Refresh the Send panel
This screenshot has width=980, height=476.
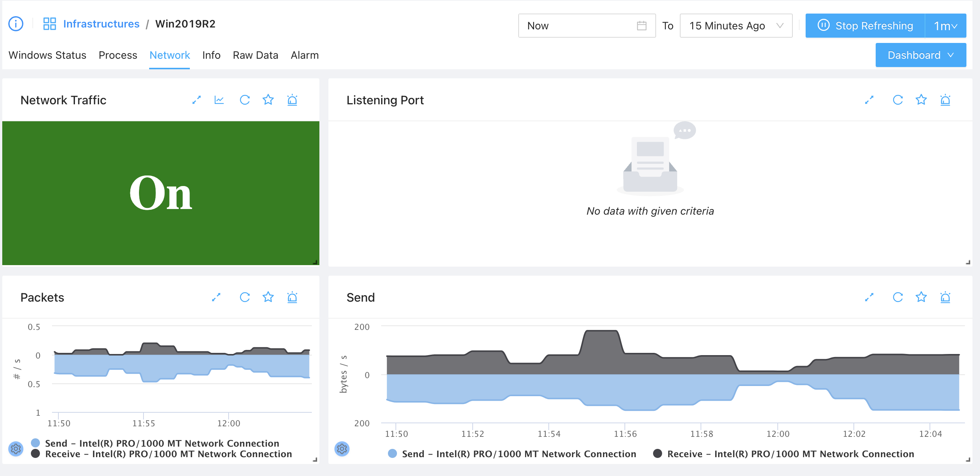pyautogui.click(x=898, y=297)
